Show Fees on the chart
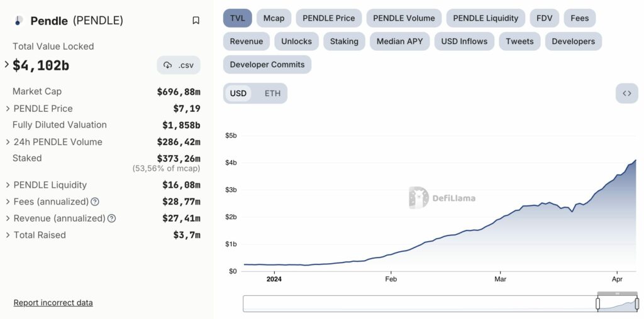 coord(579,18)
